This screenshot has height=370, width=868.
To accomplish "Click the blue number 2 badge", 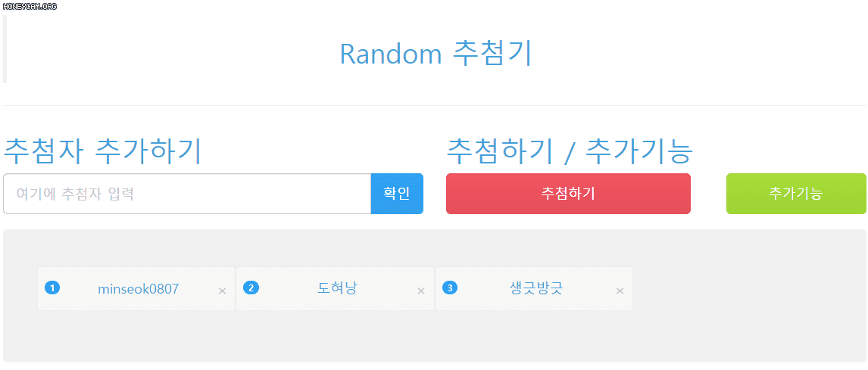I will coord(251,288).
